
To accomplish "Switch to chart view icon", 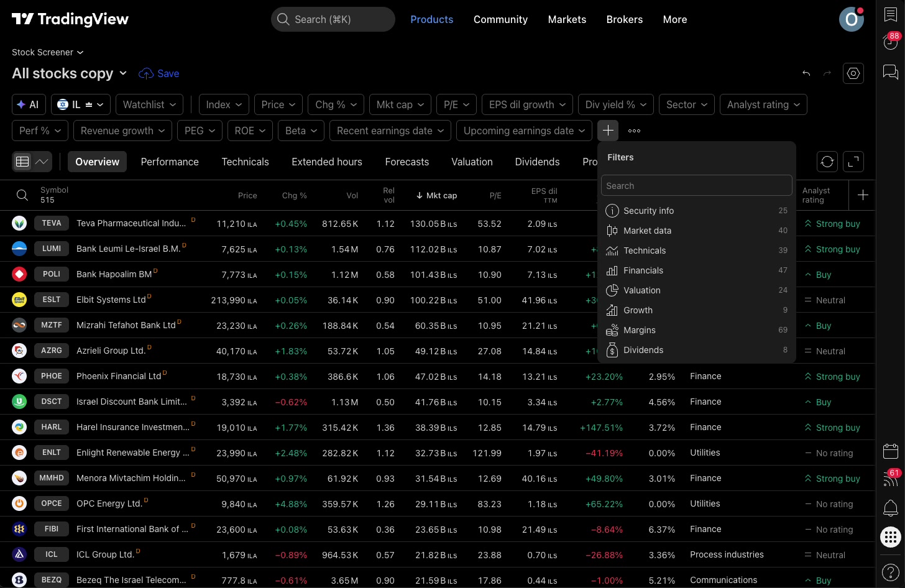I will (42, 162).
